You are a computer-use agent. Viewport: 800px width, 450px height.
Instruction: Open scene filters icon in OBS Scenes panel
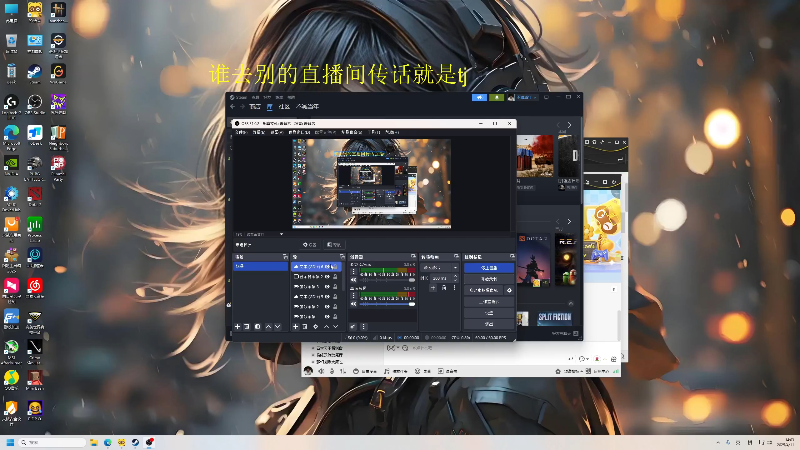258,327
